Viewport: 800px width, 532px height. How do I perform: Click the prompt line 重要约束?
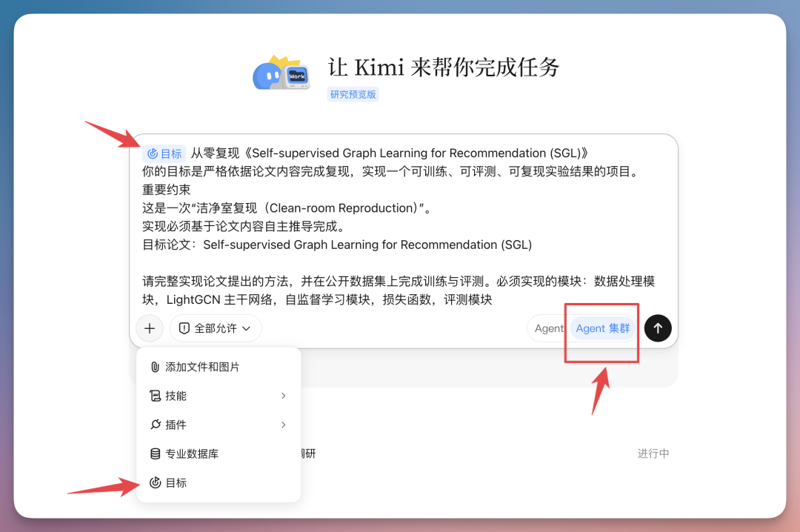pyautogui.click(x=167, y=190)
